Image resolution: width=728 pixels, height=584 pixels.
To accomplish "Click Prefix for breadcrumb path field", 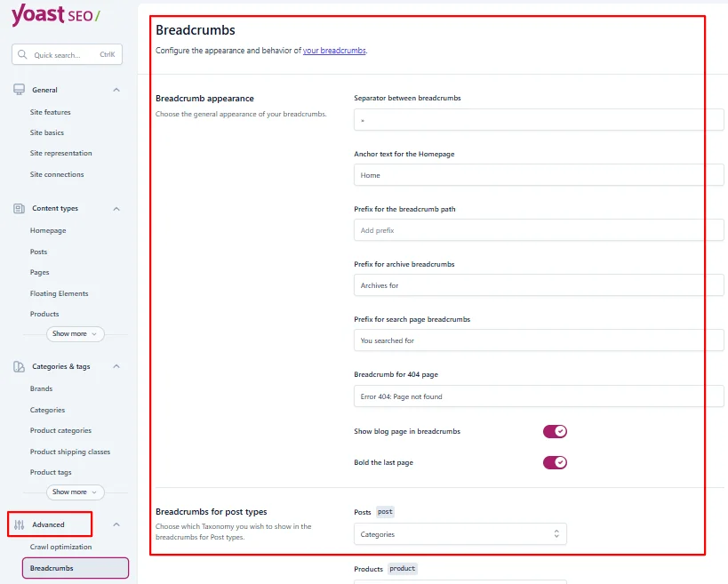I will tap(539, 230).
